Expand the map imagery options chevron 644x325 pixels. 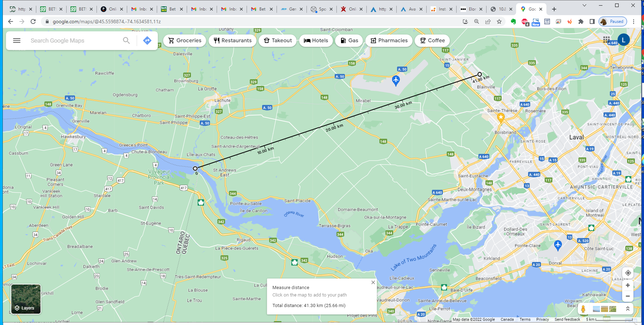click(627, 309)
